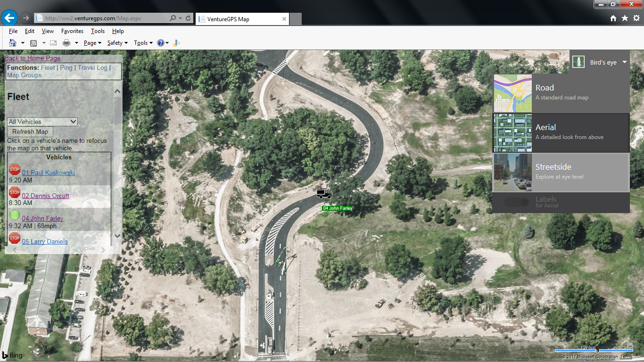Toggle the Labels for Aerial switch

tap(516, 202)
